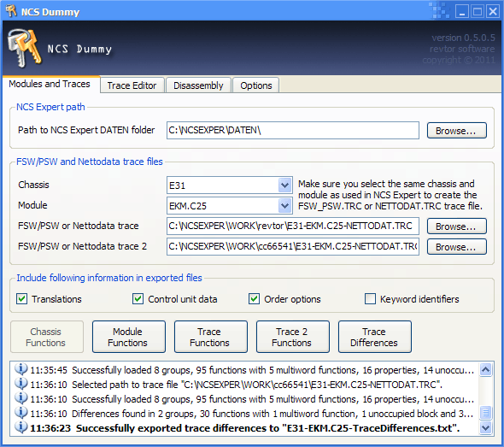Click the log scrollbar down arrow

(486, 427)
